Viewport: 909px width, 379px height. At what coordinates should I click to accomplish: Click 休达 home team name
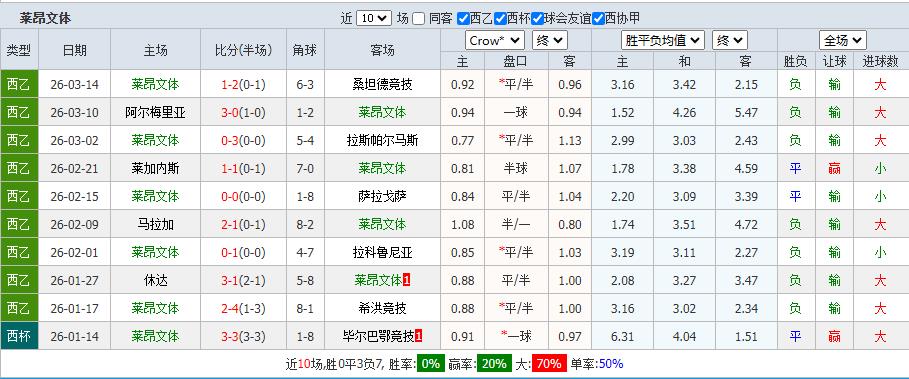[155, 280]
